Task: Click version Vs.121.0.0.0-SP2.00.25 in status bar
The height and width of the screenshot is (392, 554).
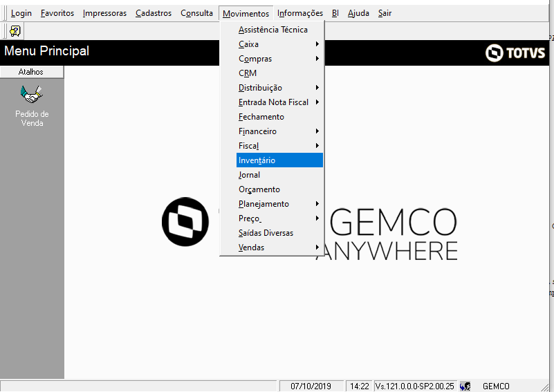Action: coord(415,386)
